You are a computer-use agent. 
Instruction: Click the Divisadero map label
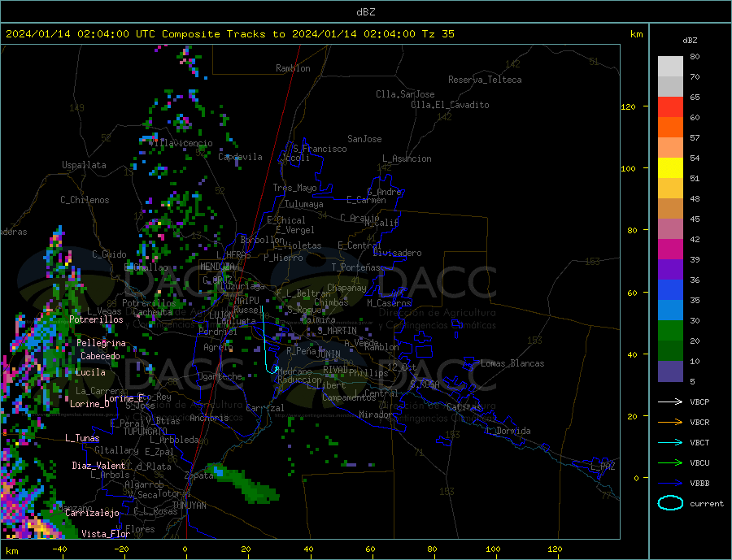397,253
